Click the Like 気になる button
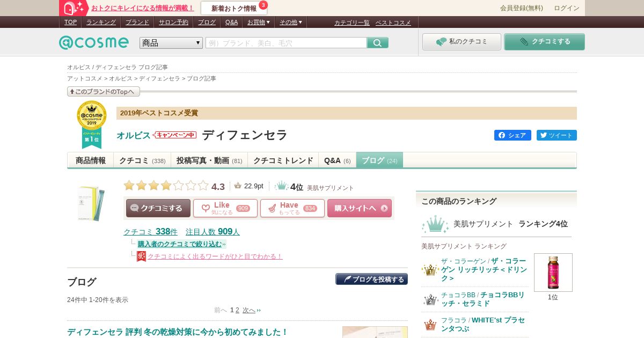The height and width of the screenshot is (338, 644). [225, 208]
